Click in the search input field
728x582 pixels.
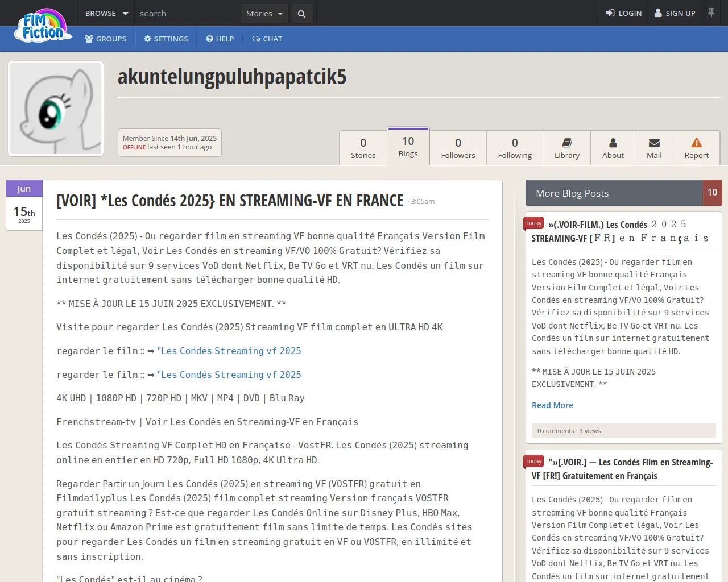pos(188,14)
